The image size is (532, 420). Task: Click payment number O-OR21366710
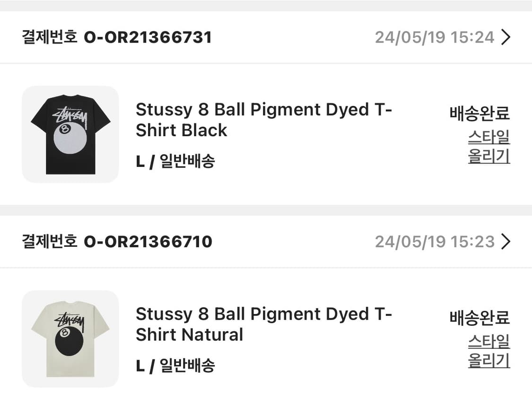[x=148, y=242]
